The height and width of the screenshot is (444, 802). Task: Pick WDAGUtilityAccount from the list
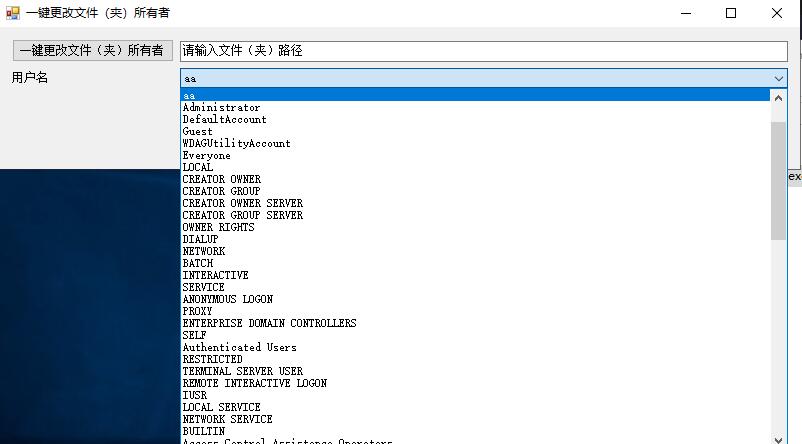point(236,143)
